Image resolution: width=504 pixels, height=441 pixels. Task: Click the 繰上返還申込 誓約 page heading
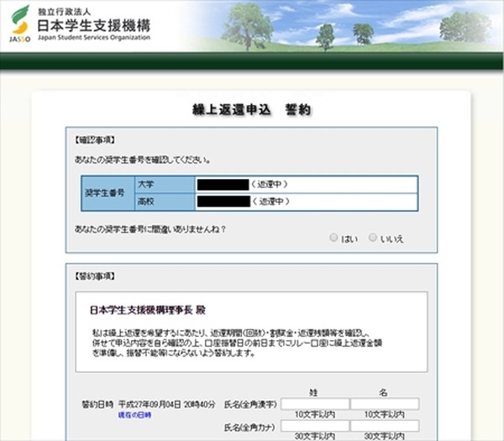[x=252, y=109]
